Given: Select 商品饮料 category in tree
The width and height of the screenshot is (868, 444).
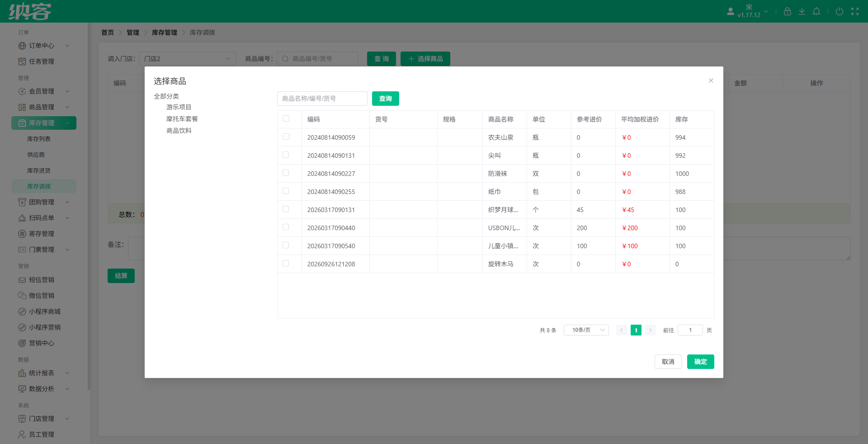Looking at the screenshot, I should (x=179, y=131).
